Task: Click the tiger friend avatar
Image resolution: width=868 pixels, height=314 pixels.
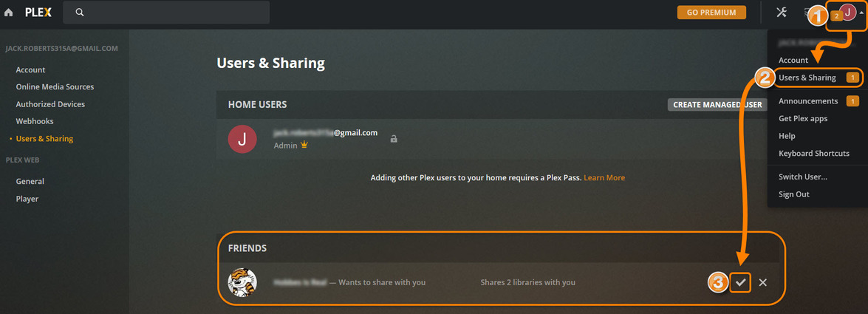Action: tap(242, 282)
